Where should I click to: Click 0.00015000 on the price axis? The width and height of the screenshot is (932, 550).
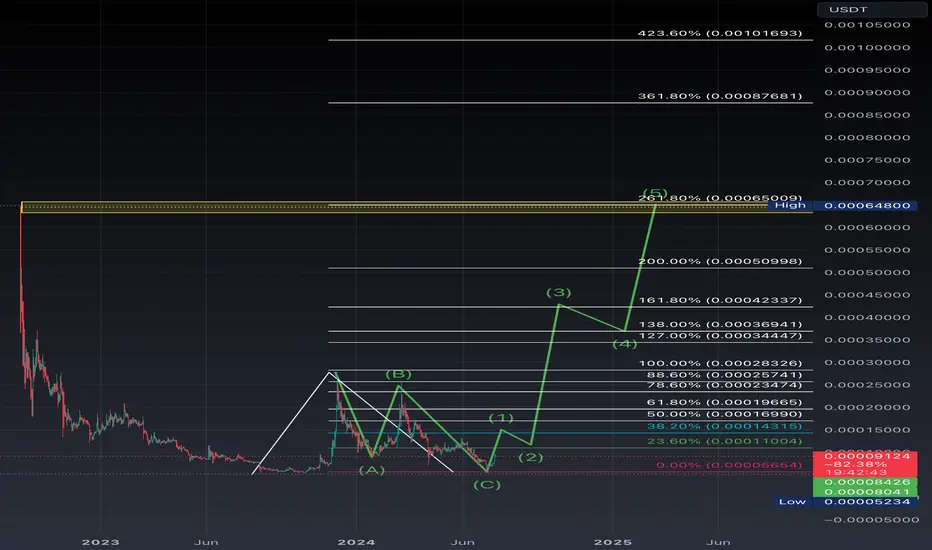[867, 430]
